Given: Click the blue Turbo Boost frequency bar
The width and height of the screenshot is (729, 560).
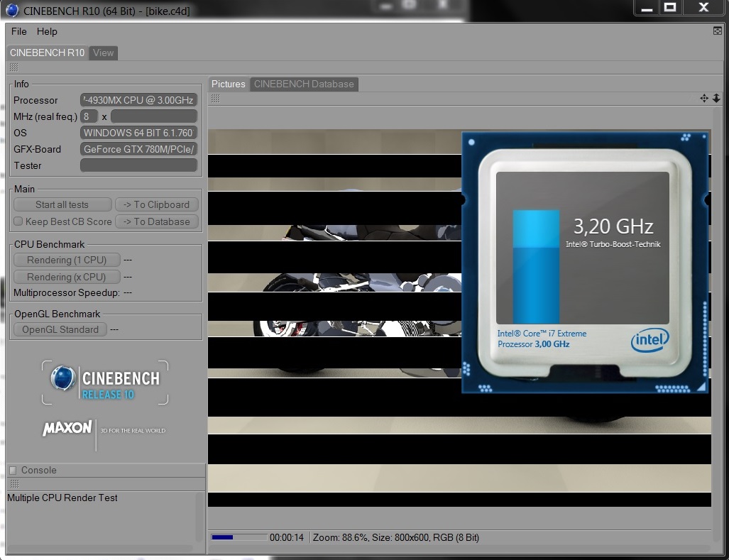Looking at the screenshot, I should (536, 267).
